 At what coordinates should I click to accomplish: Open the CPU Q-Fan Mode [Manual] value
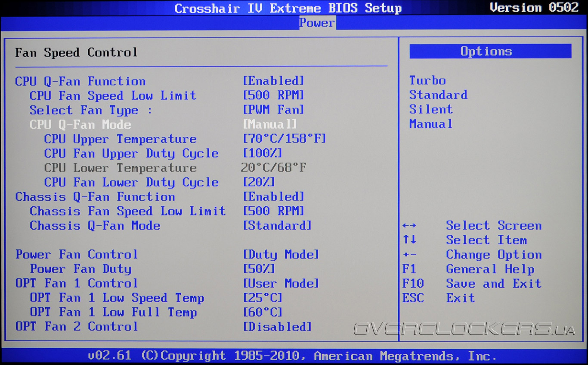(270, 124)
